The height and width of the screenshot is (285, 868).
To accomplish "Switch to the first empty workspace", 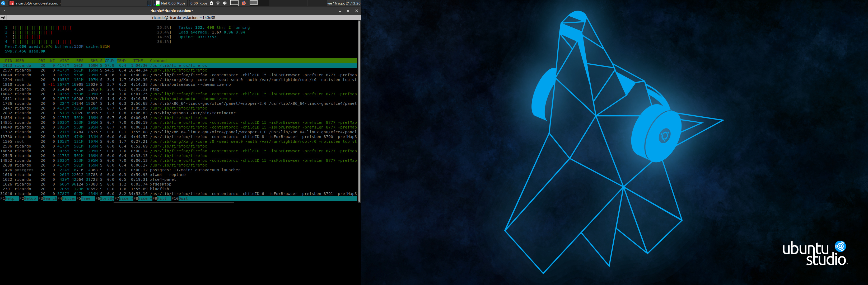I will pyautogui.click(x=234, y=3).
